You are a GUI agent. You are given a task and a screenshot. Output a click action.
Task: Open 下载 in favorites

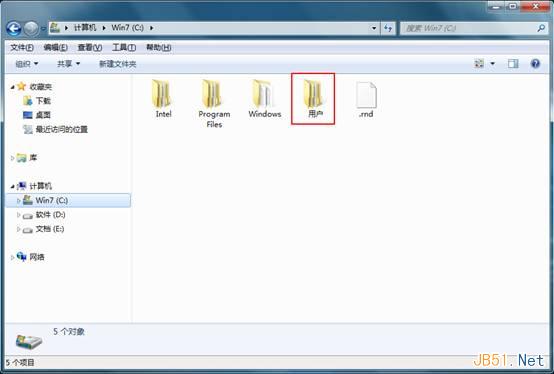tap(43, 101)
